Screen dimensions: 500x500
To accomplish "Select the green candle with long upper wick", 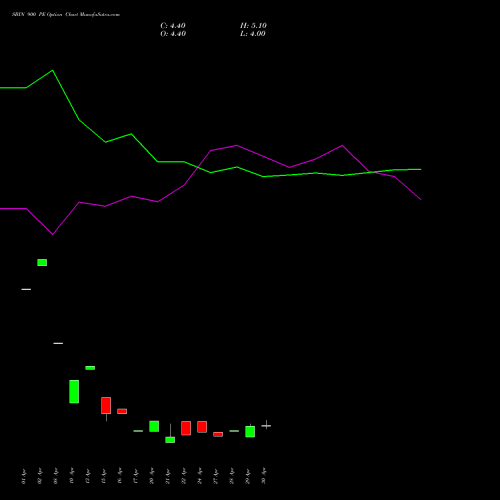I will [170, 433].
